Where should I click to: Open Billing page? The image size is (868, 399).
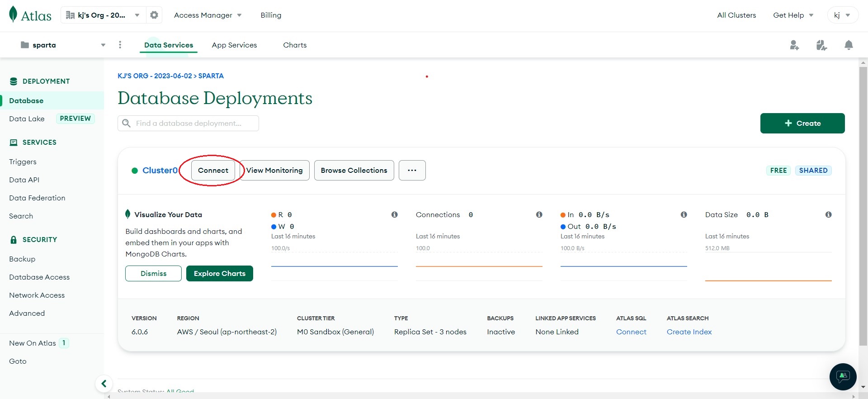point(271,15)
